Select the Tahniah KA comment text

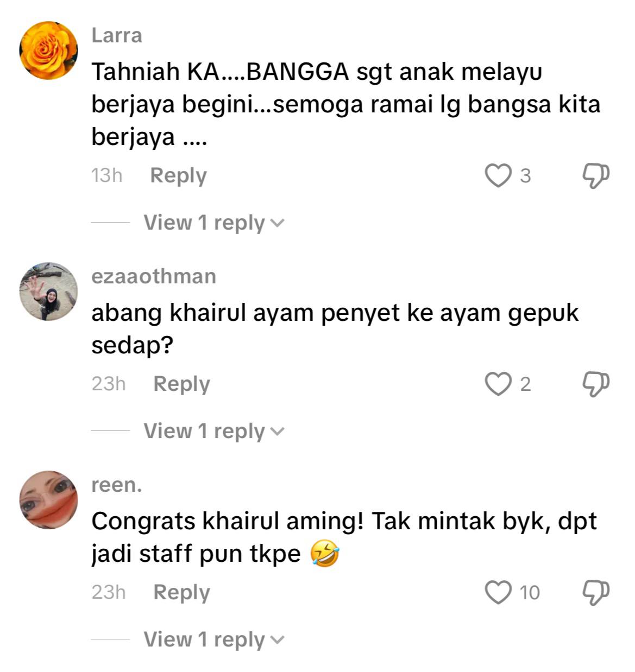[x=345, y=104]
